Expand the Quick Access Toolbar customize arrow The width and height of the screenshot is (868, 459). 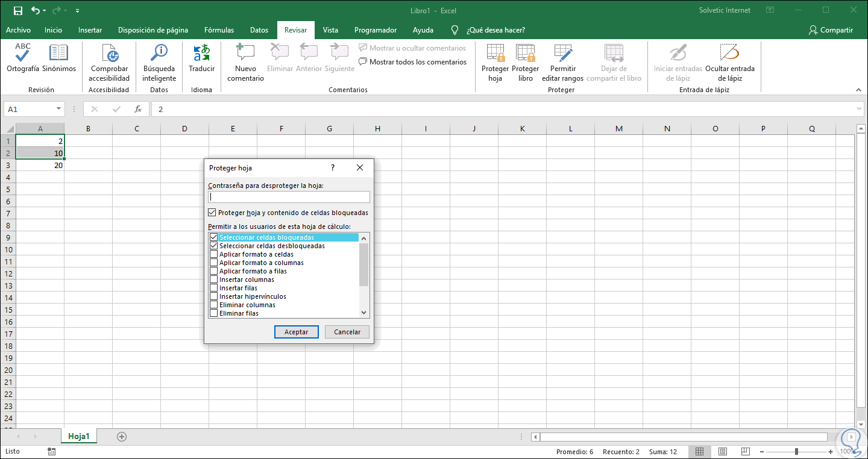point(78,11)
